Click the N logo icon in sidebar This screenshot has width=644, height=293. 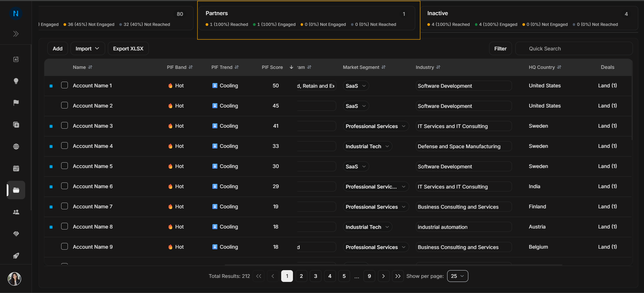point(15,13)
